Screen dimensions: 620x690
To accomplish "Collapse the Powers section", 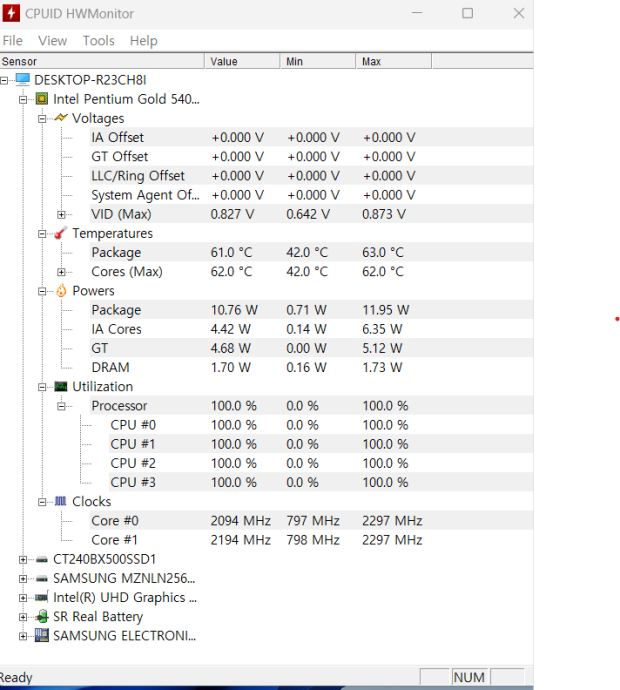I will pyautogui.click(x=42, y=291).
